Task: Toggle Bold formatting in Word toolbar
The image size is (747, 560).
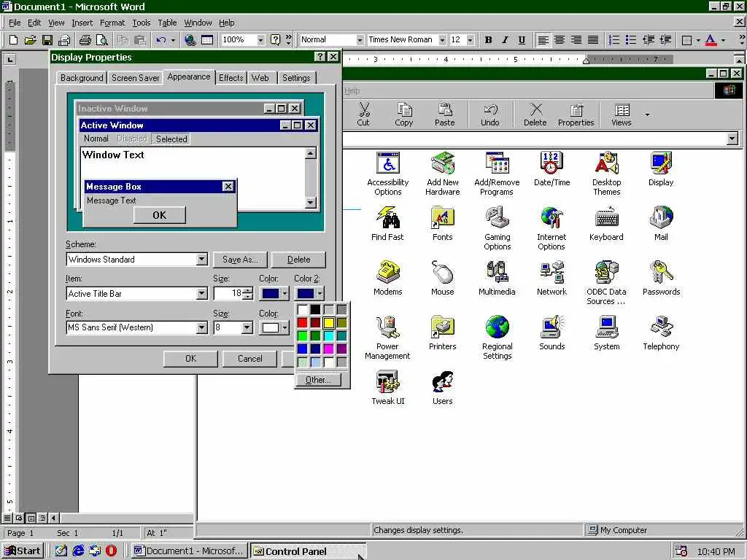Action: tap(488, 40)
